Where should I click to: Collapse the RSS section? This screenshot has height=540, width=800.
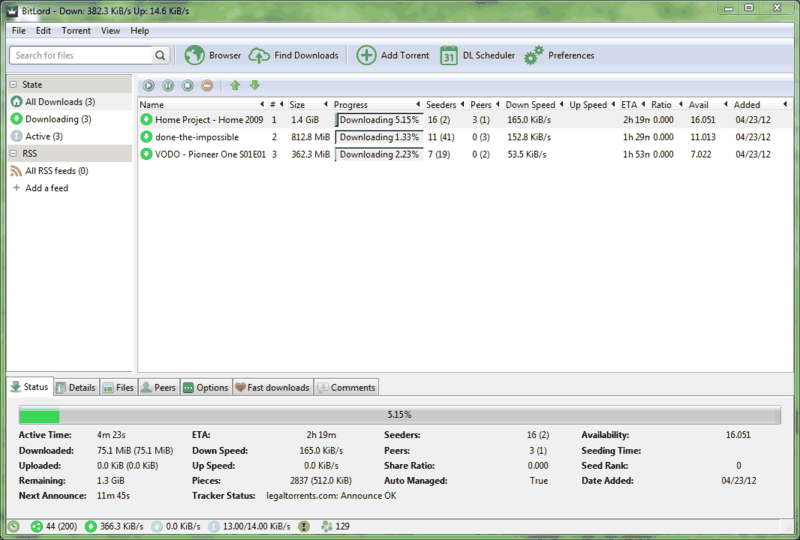coord(14,153)
